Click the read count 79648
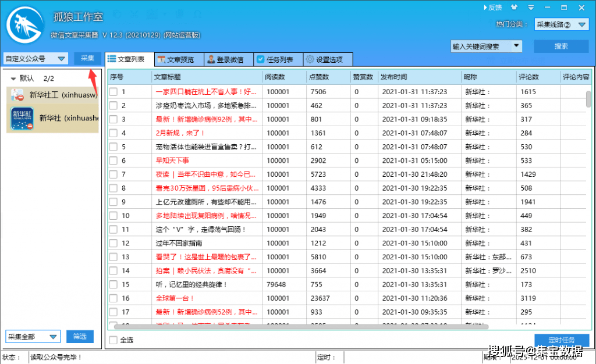Viewport: 596px width, 364px height. point(276,285)
